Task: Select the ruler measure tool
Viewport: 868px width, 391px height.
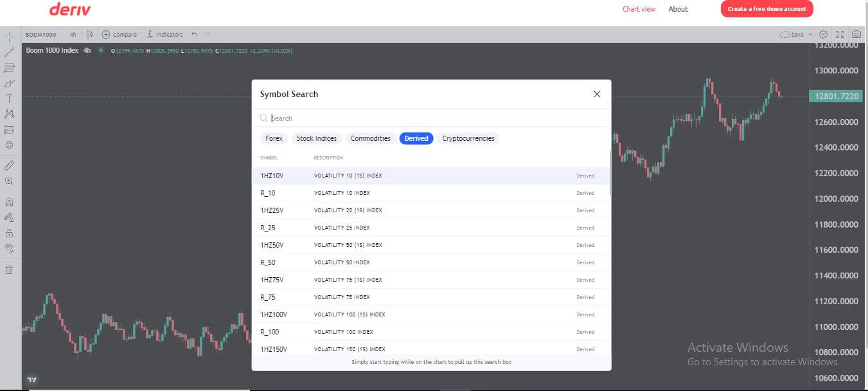Action: [10, 165]
